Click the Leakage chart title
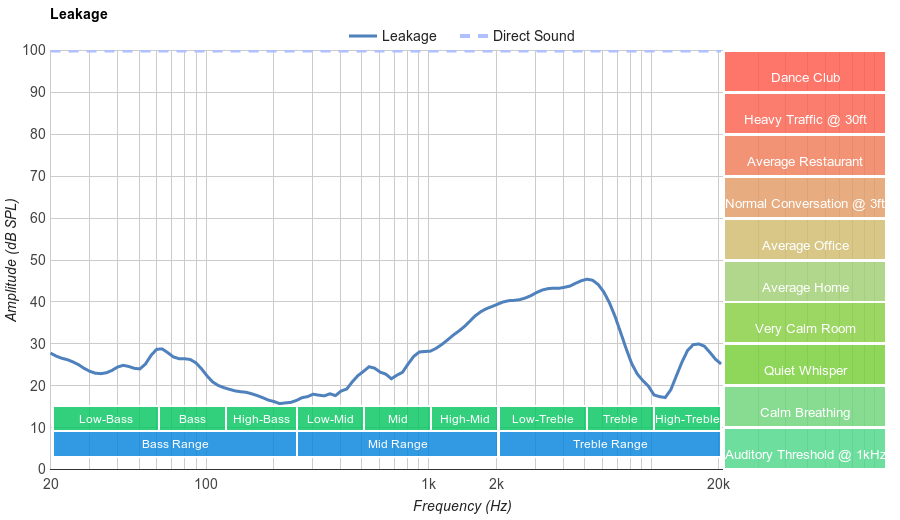This screenshot has height=520, width=900. click(79, 14)
